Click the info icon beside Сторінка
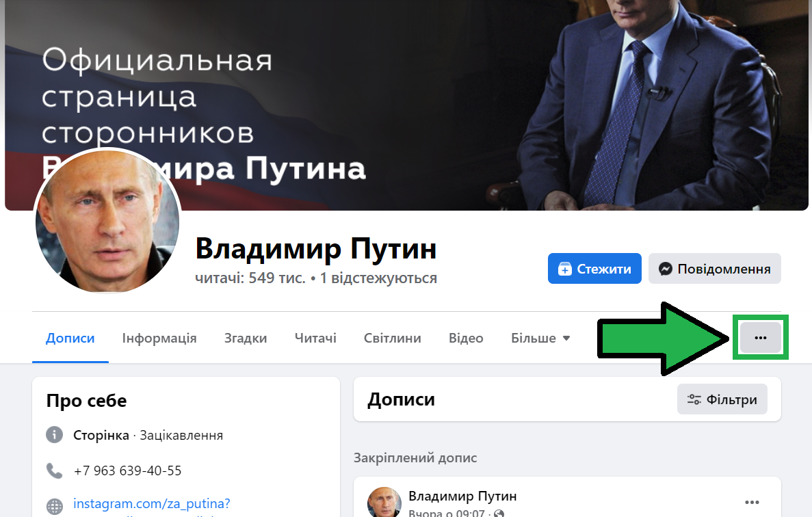The width and height of the screenshot is (812, 517). coord(54,435)
